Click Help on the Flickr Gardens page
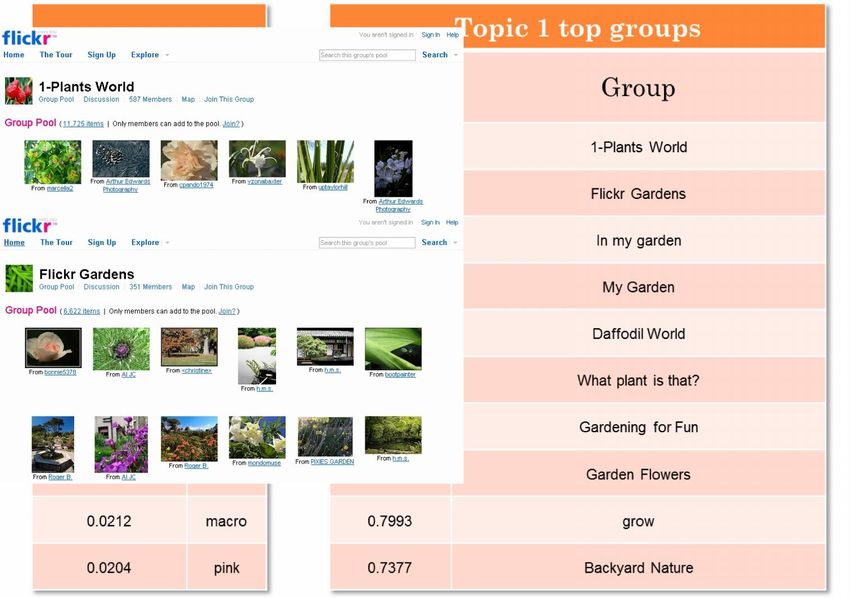 point(452,222)
